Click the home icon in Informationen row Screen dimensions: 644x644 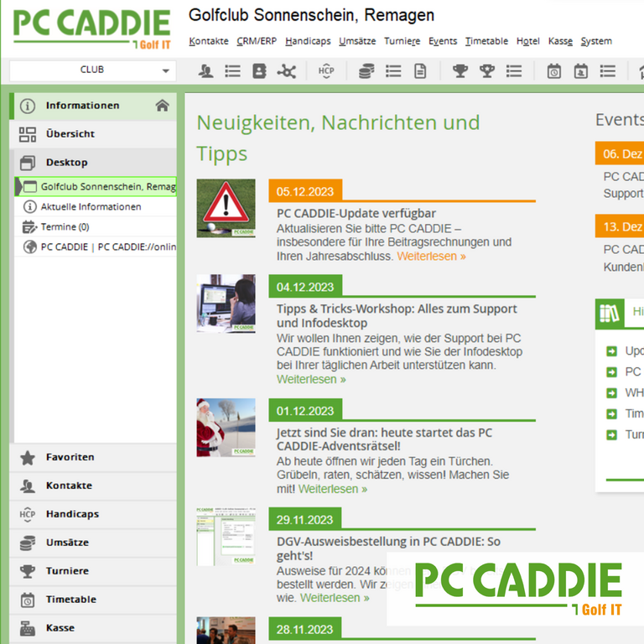pos(162,106)
